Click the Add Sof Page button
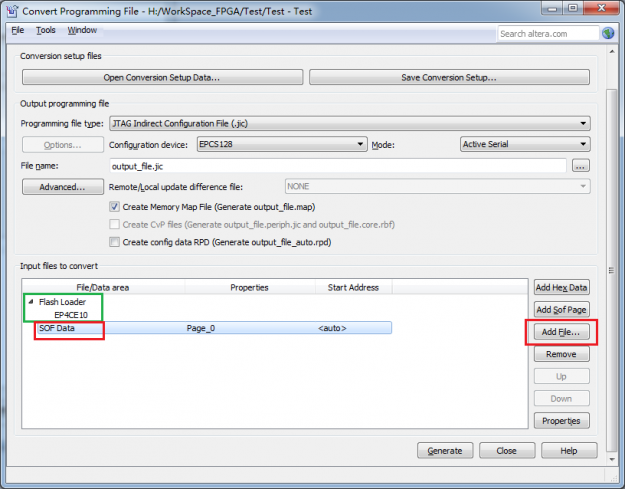625x489 pixels. click(561, 310)
